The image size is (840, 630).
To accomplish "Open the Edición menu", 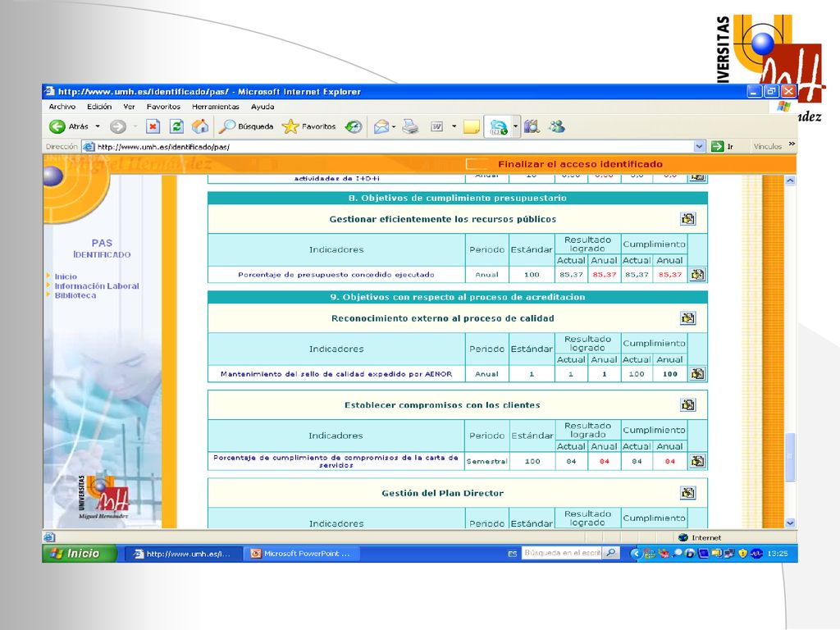I will point(99,107).
